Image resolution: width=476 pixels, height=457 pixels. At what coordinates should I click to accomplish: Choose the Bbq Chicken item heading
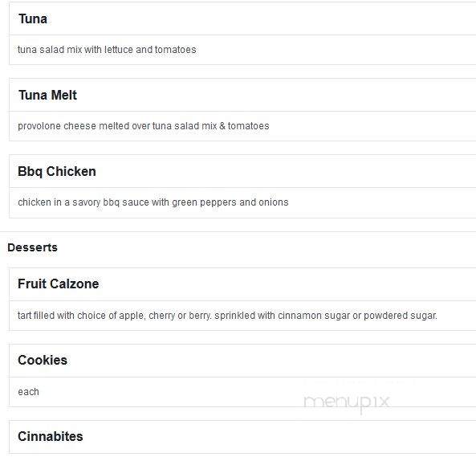pyautogui.click(x=57, y=172)
